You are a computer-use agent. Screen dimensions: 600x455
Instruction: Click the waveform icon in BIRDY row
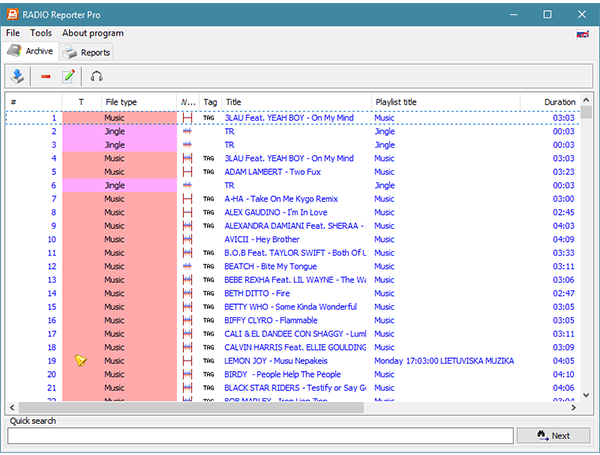pos(188,374)
